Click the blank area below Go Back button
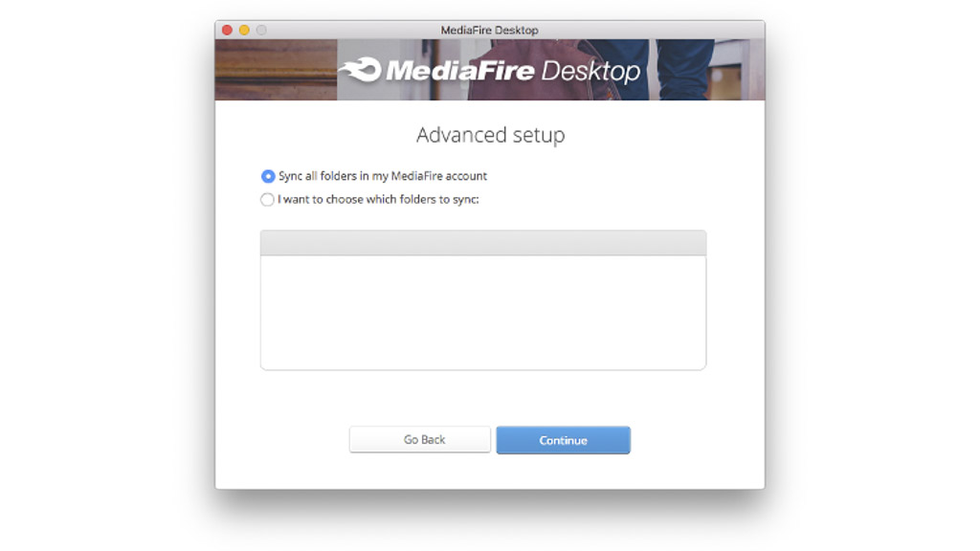This screenshot has height=551, width=980. click(x=420, y=471)
